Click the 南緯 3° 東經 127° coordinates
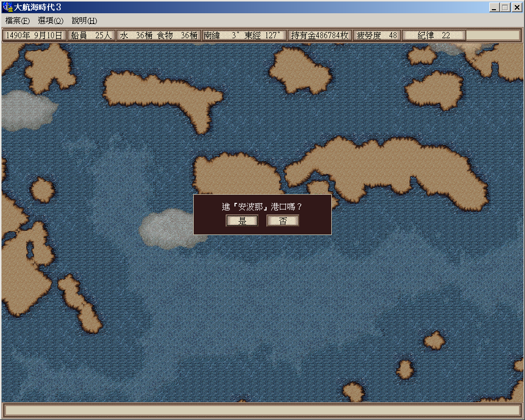The height and width of the screenshot is (420, 525). [243, 36]
